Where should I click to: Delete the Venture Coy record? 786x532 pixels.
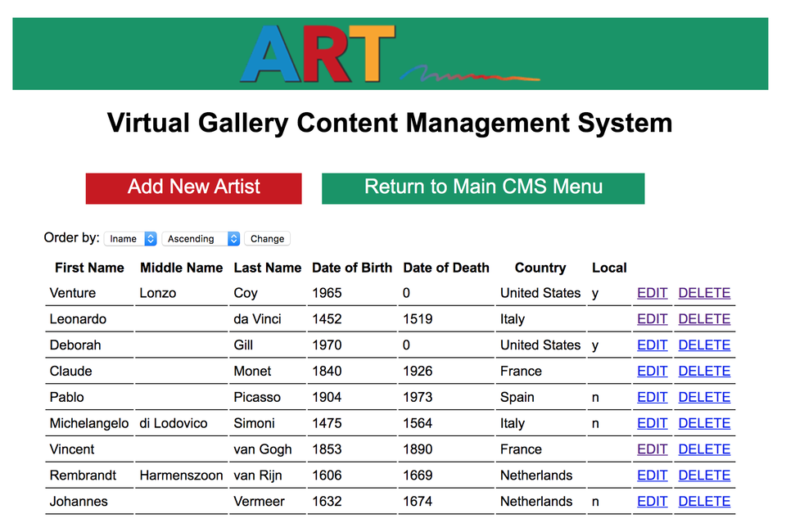coord(704,292)
